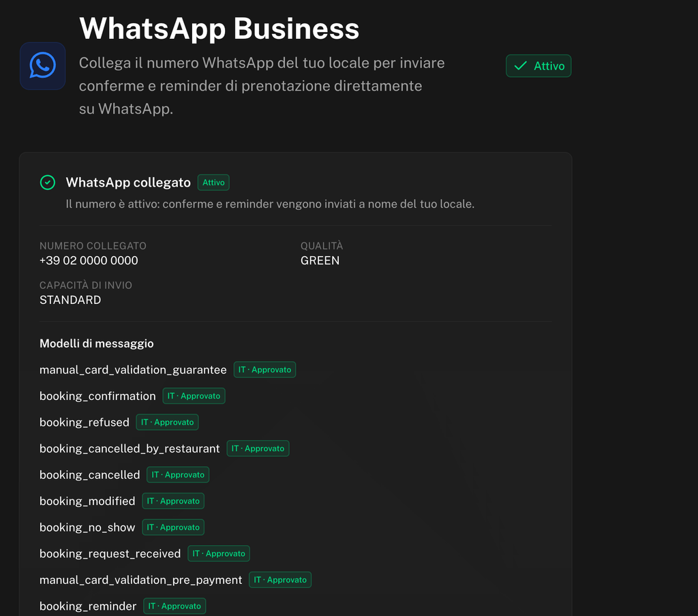Select booking_refused template name
This screenshot has width=698, height=616.
pyautogui.click(x=84, y=422)
